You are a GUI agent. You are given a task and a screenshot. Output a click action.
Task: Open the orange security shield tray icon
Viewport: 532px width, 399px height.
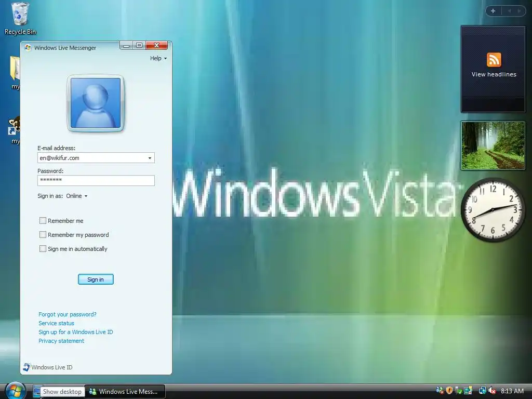tap(449, 391)
